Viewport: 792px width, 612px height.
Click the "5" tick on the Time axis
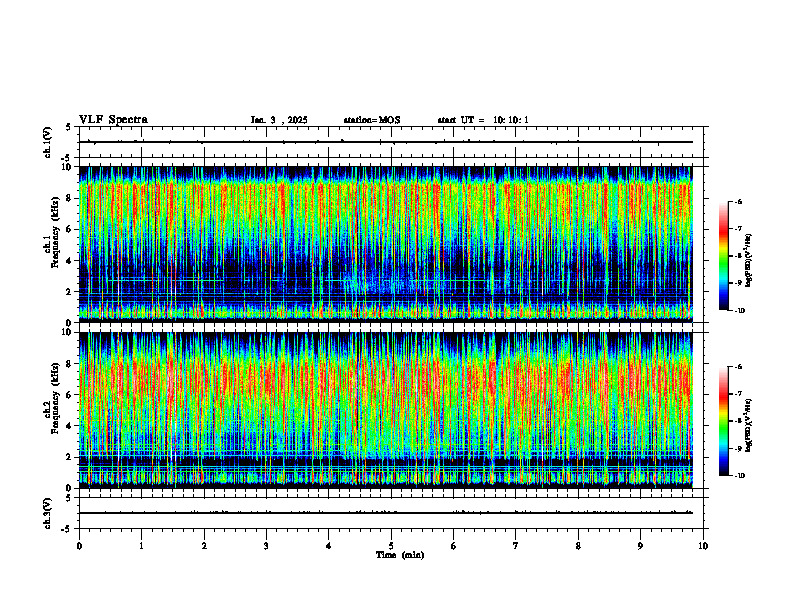pos(391,546)
